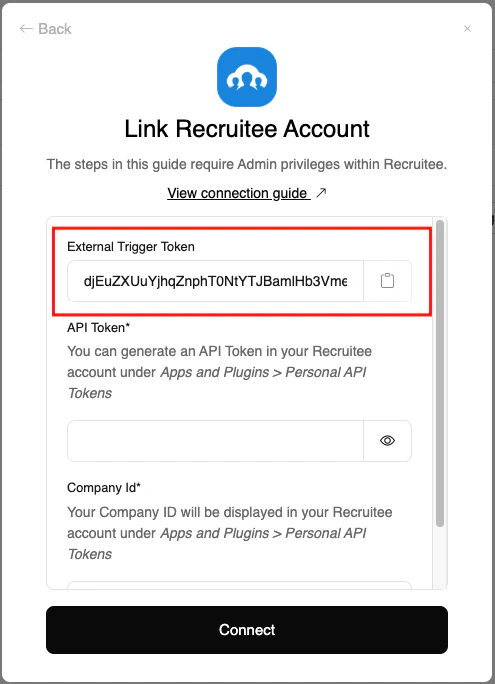
Task: Focus the partially visible Company Id input
Action: [x=239, y=585]
